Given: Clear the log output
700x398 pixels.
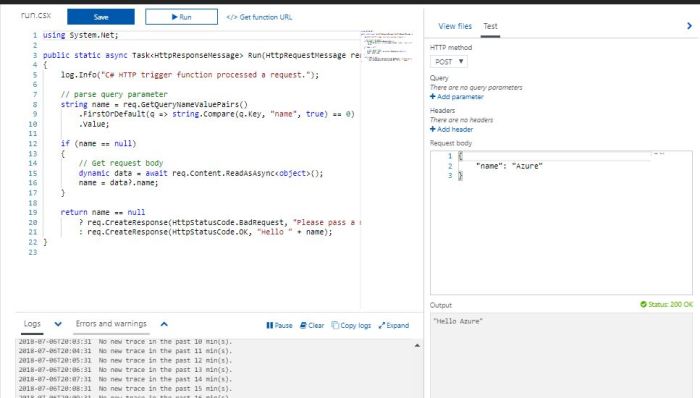Looking at the screenshot, I should [312, 325].
